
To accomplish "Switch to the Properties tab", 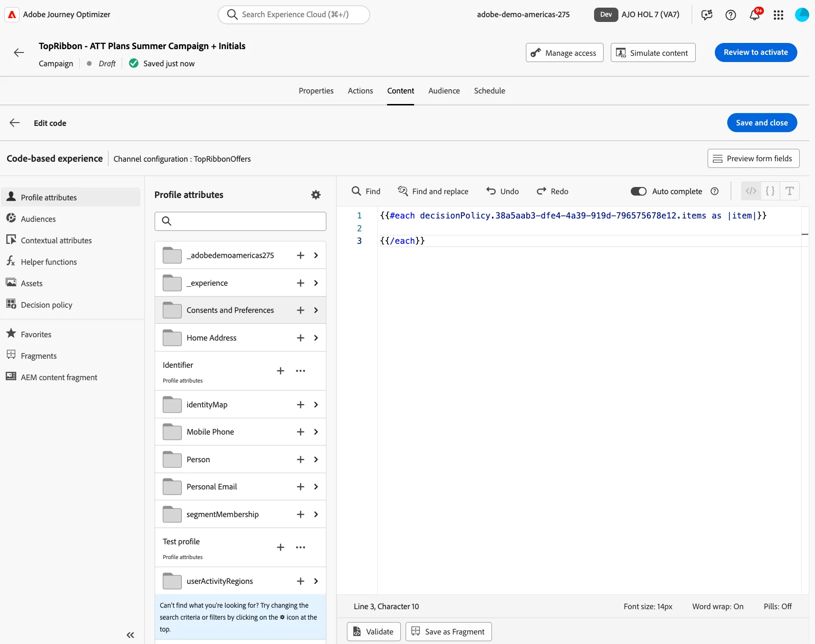I will pos(316,91).
